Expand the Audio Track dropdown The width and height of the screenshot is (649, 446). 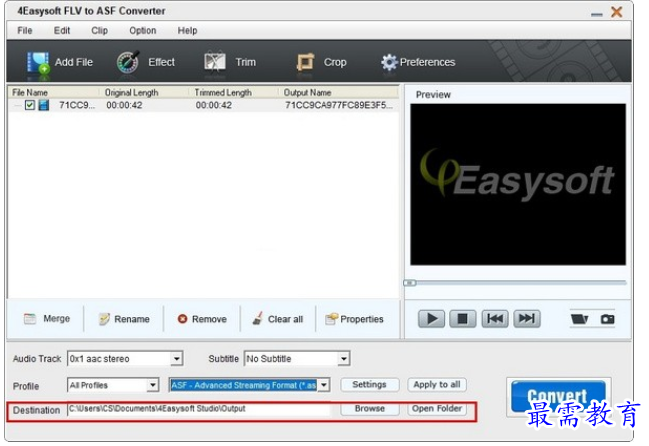177,359
